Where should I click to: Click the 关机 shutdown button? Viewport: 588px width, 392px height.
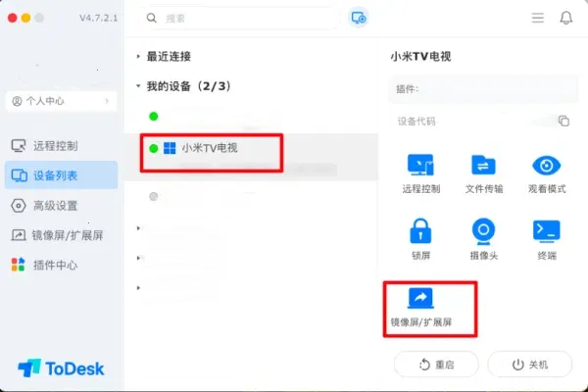tap(530, 365)
